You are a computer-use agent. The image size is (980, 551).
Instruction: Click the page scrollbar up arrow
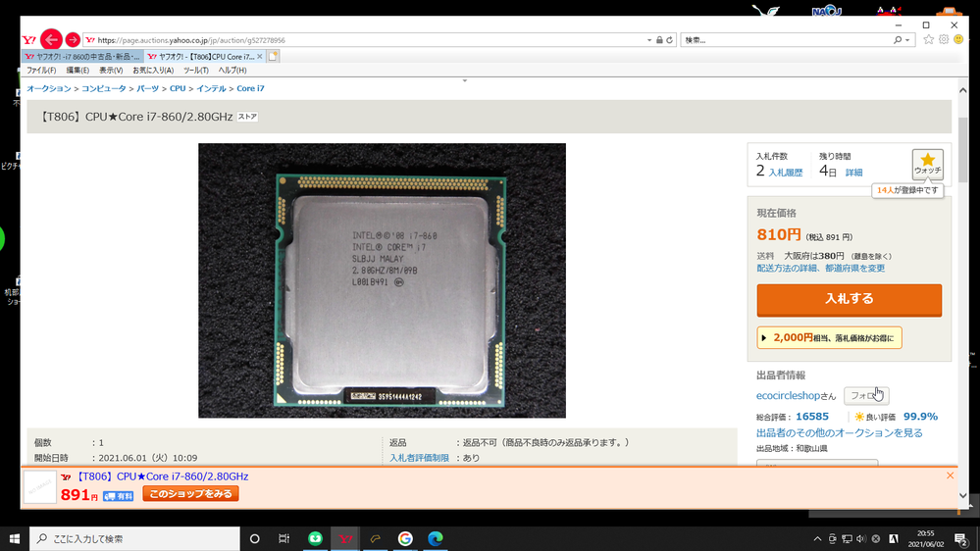pyautogui.click(x=963, y=90)
